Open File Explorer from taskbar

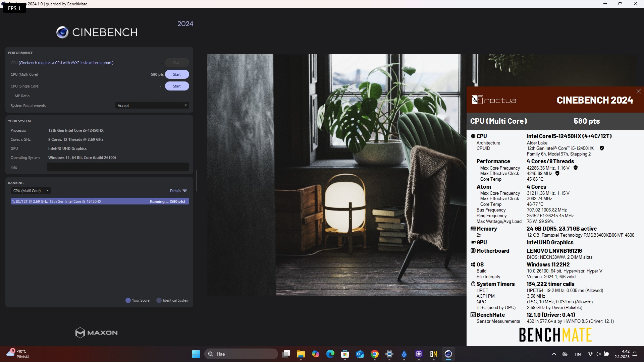click(301, 354)
